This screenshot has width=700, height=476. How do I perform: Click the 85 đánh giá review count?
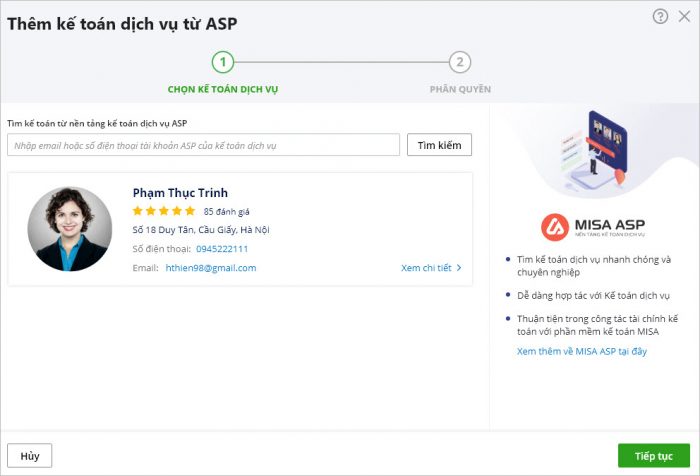click(x=226, y=212)
